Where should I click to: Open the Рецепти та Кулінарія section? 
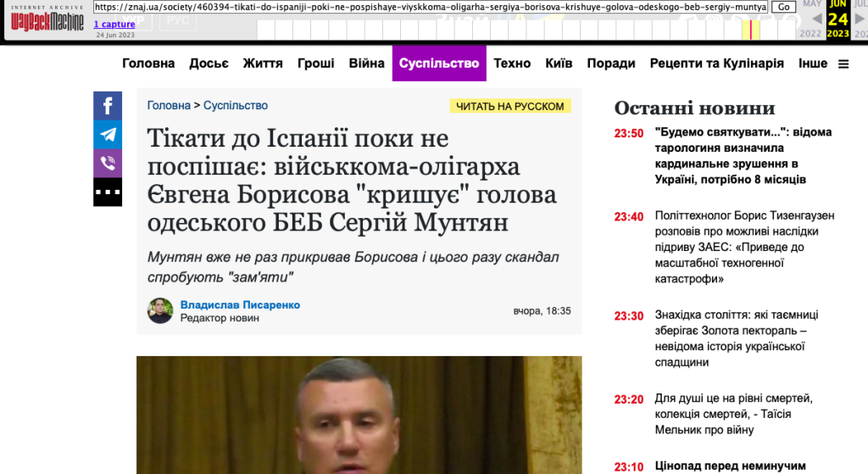(x=717, y=63)
